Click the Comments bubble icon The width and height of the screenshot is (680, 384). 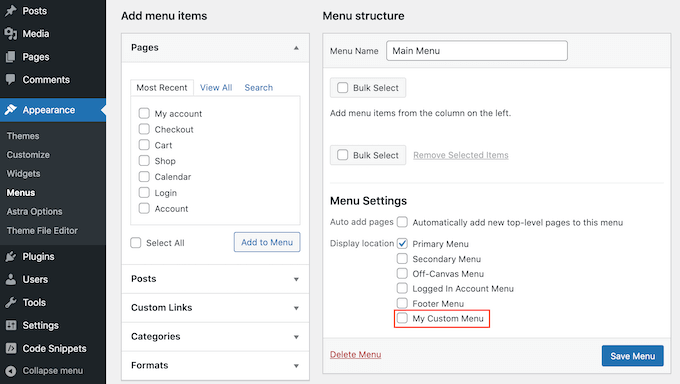(x=11, y=79)
